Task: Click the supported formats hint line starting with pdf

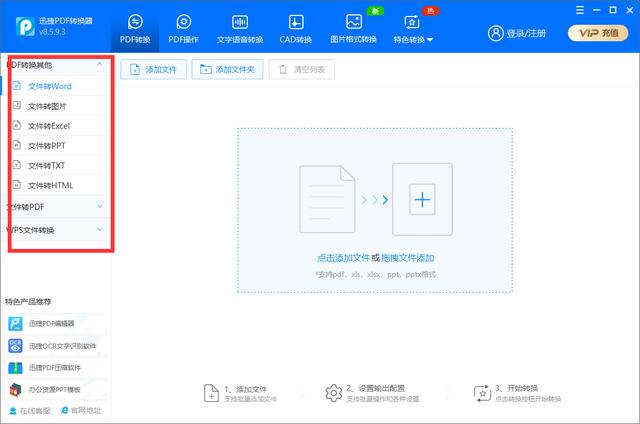Action: [x=376, y=275]
